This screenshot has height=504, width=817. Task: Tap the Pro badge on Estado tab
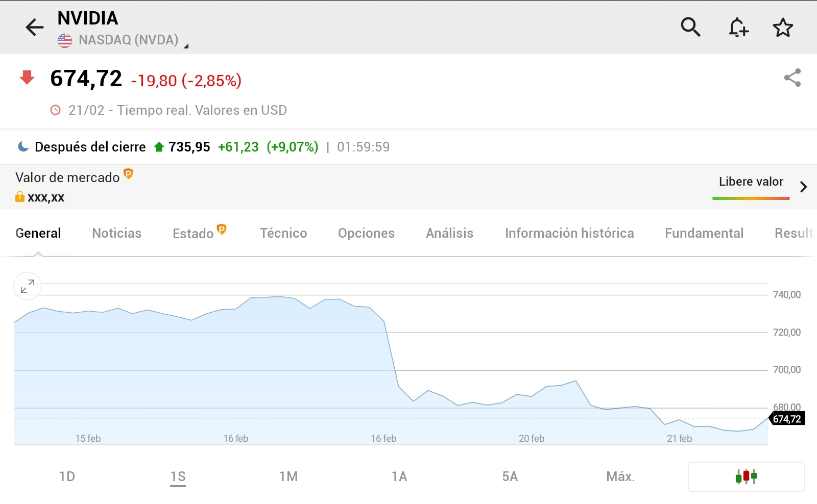[x=222, y=229]
